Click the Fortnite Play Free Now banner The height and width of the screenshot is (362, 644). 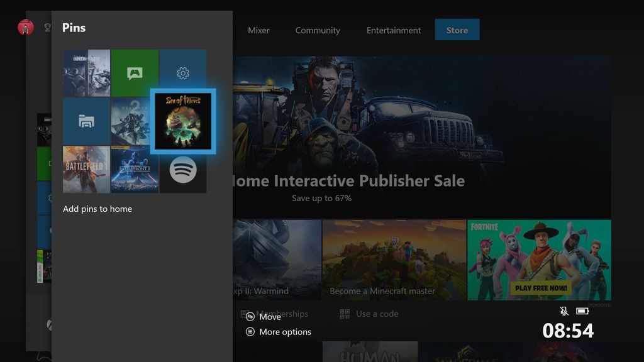(539, 260)
